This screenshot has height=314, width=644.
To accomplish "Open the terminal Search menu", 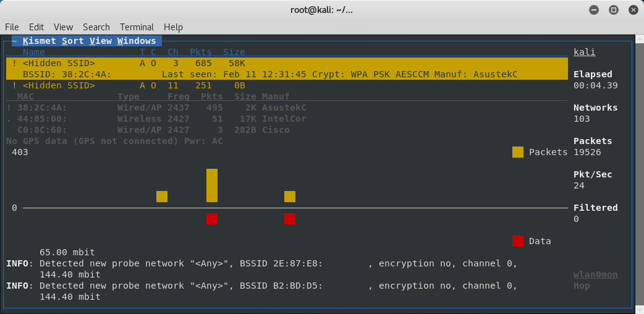I will (96, 27).
